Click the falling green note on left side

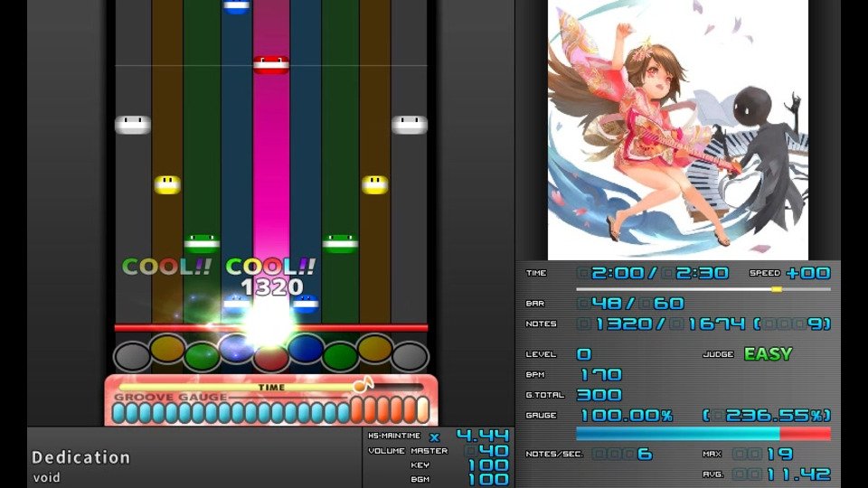pyautogui.click(x=202, y=243)
